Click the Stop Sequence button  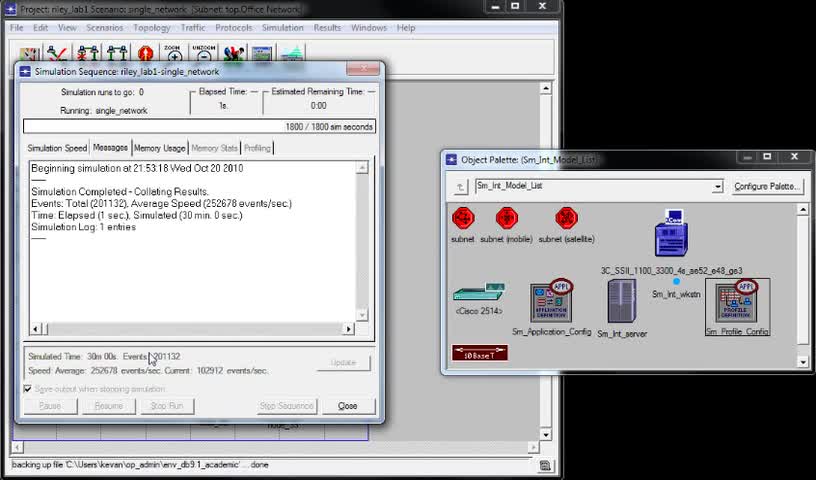pos(287,406)
